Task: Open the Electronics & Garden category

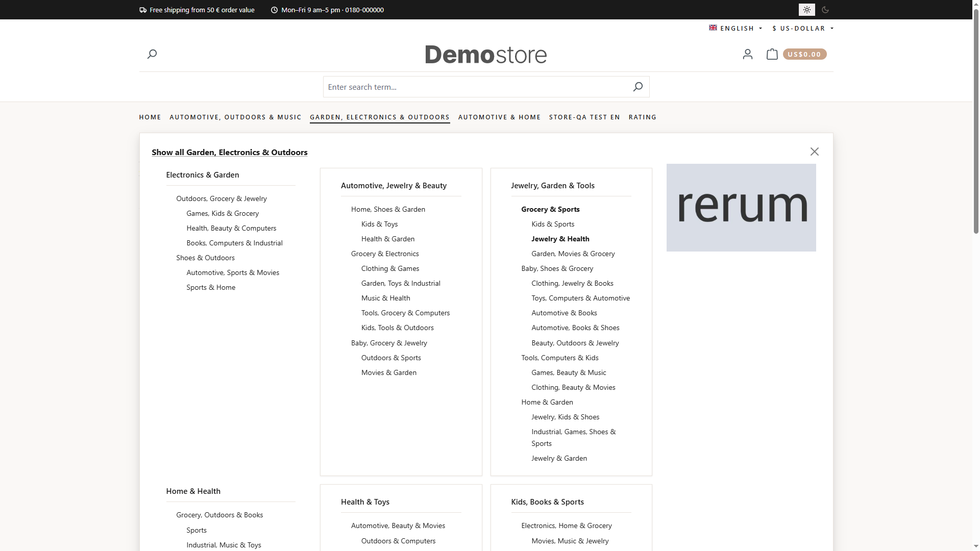Action: pos(203,175)
